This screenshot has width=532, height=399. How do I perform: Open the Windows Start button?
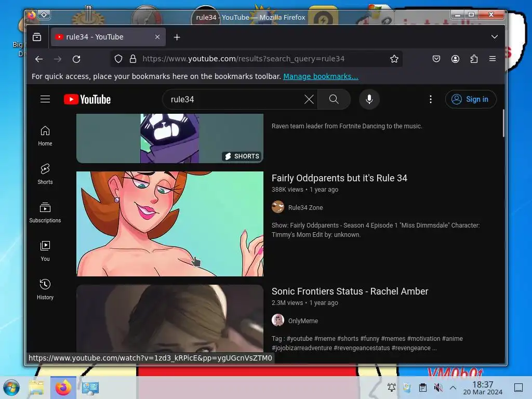click(x=11, y=388)
